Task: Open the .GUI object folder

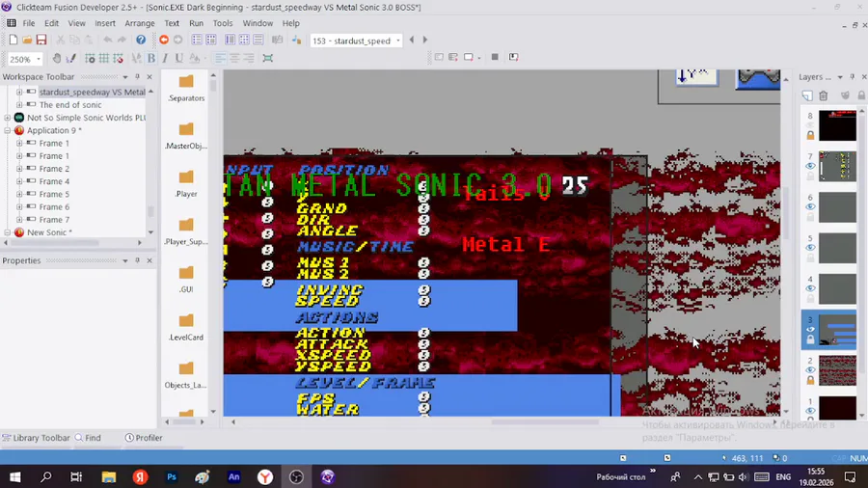Action: tap(186, 280)
